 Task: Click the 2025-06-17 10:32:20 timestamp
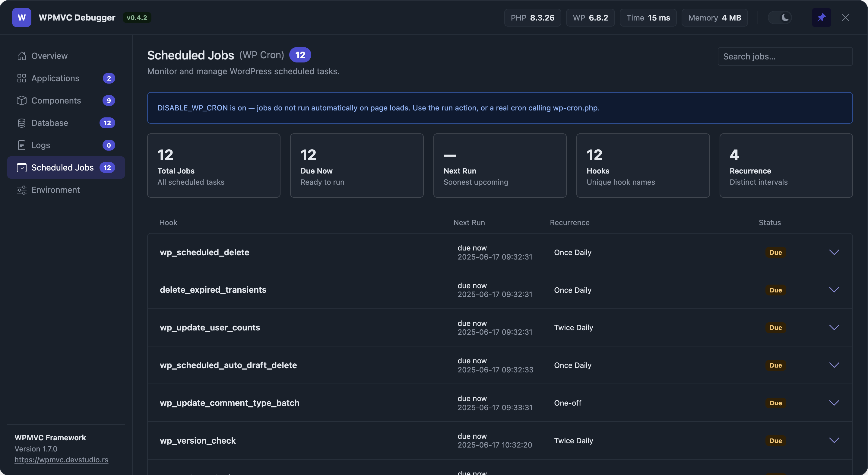click(x=495, y=445)
